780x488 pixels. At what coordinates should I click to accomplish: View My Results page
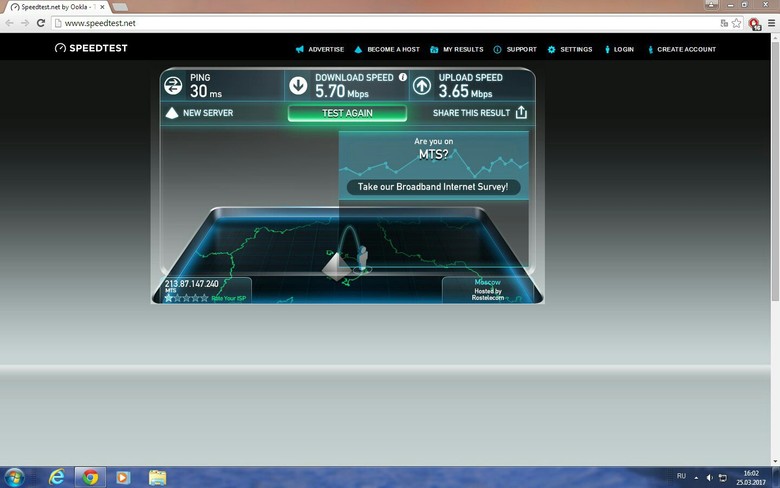tap(457, 49)
